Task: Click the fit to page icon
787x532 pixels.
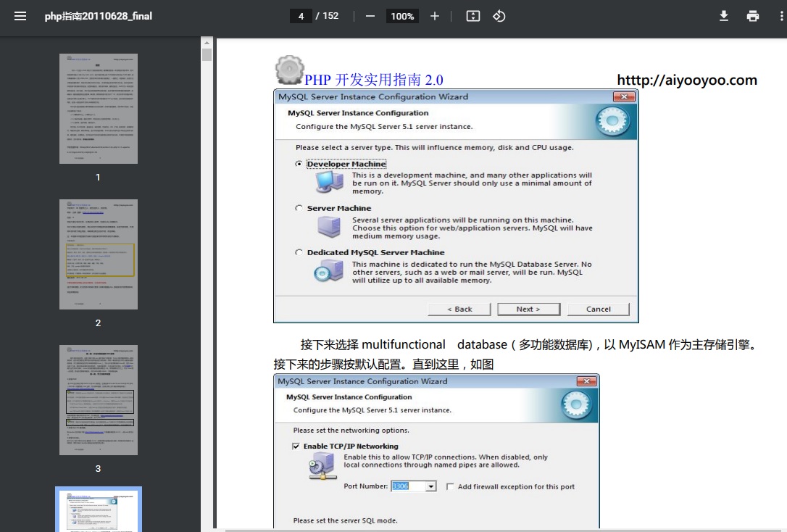Action: click(473, 16)
